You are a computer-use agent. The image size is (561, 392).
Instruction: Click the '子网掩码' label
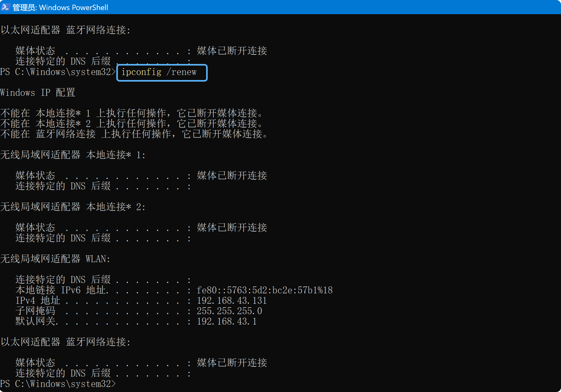tap(35, 311)
